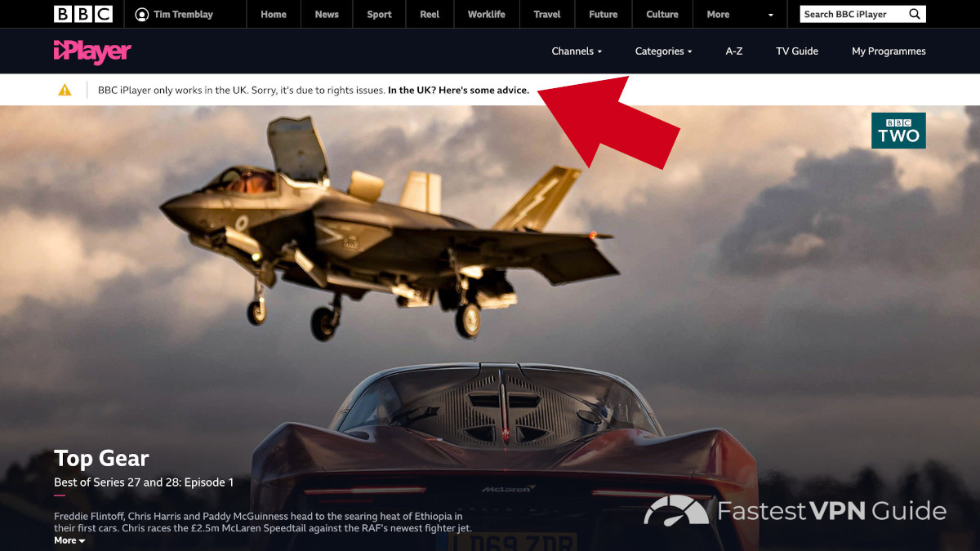This screenshot has height=551, width=980.
Task: Select 'Best of Series 27 and 28: Episode 1'
Action: (144, 482)
